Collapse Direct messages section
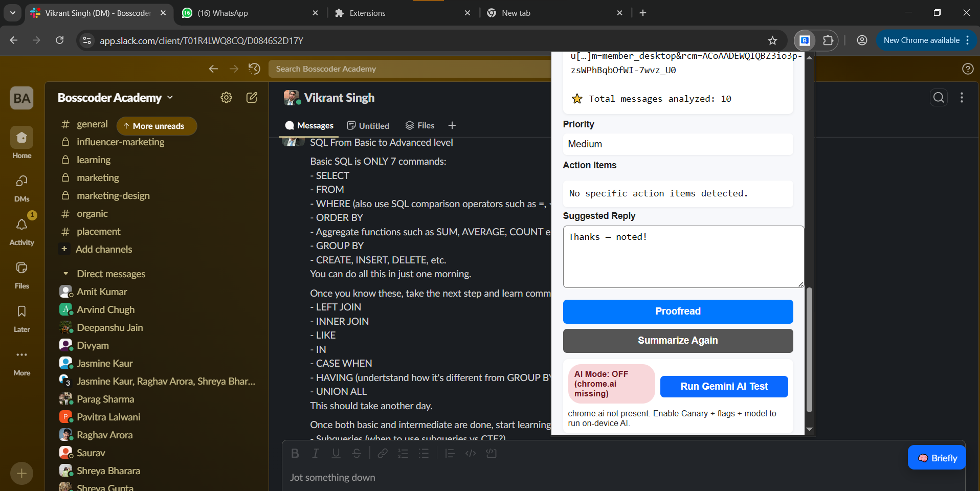The width and height of the screenshot is (980, 491). (65, 274)
